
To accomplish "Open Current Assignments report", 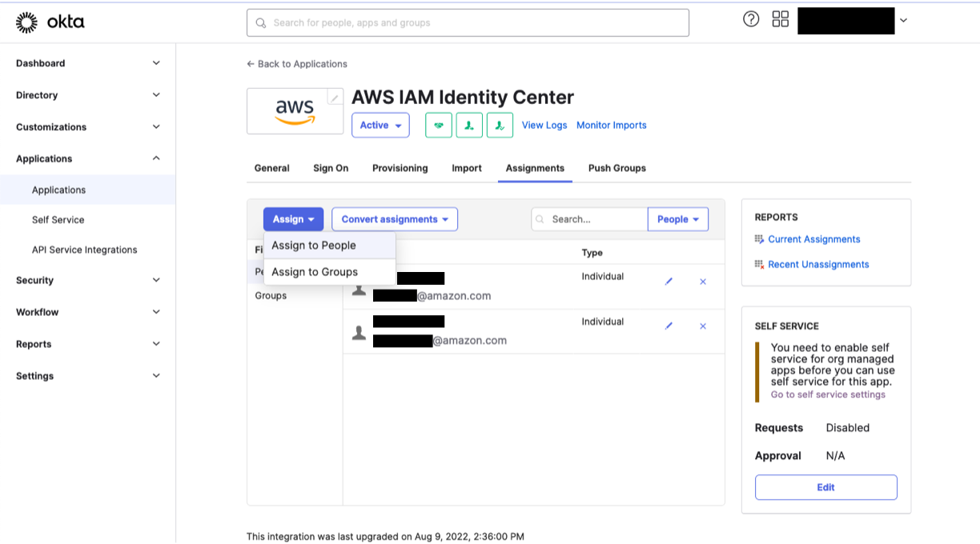I will [x=814, y=239].
